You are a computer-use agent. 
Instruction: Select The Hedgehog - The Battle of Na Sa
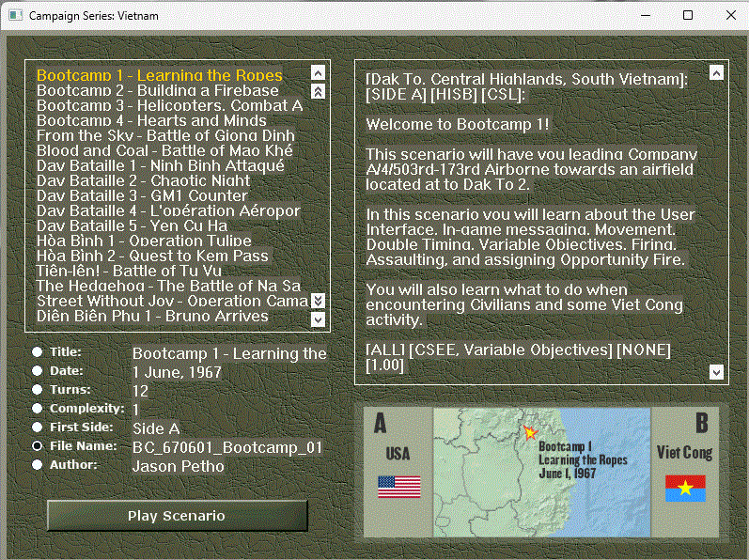click(168, 286)
